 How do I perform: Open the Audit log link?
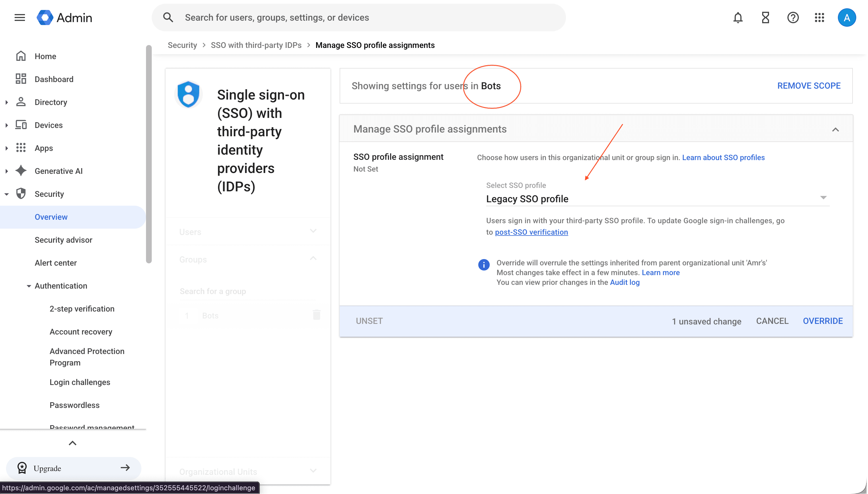click(625, 282)
